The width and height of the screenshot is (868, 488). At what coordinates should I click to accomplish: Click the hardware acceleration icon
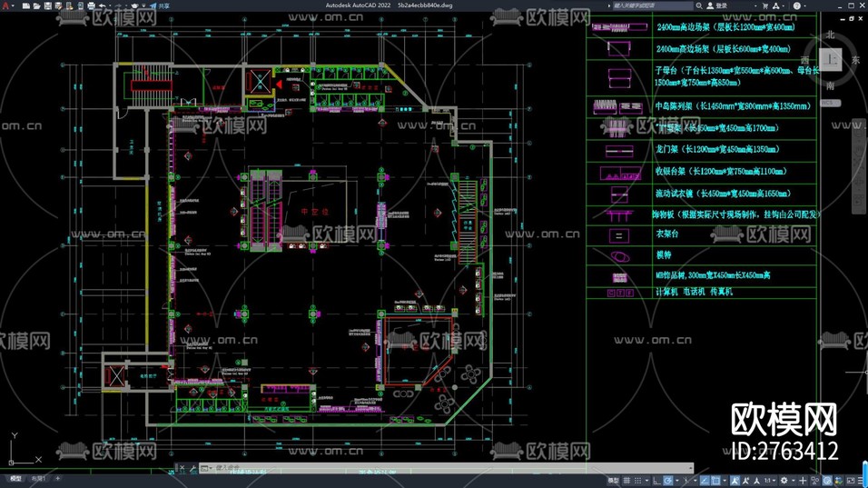click(827, 481)
